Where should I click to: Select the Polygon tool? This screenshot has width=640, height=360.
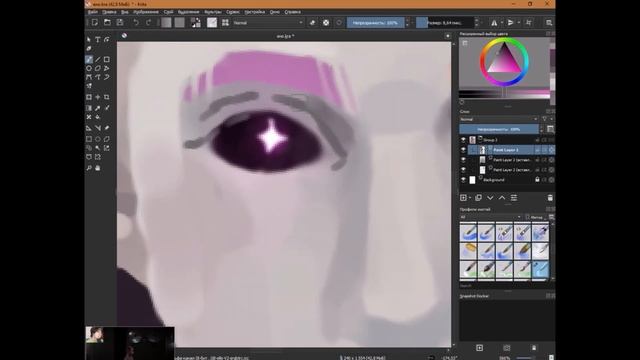(98, 69)
